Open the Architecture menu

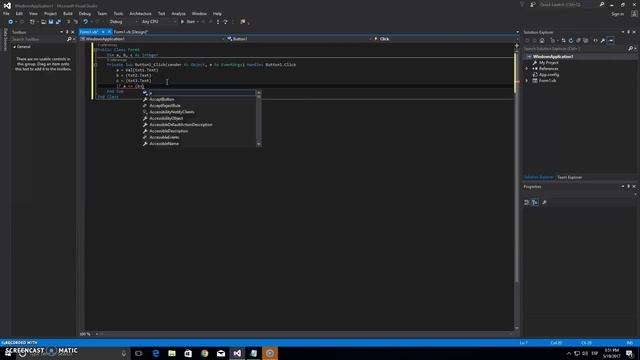(x=140, y=13)
